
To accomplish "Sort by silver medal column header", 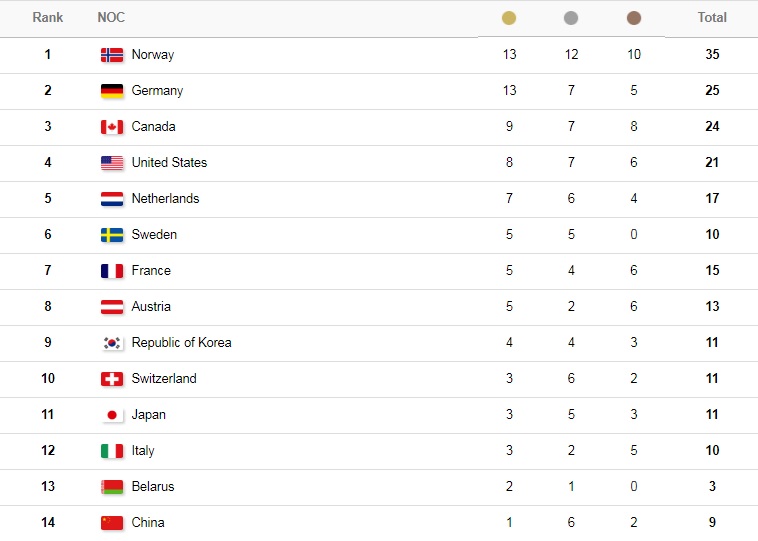I will [571, 18].
